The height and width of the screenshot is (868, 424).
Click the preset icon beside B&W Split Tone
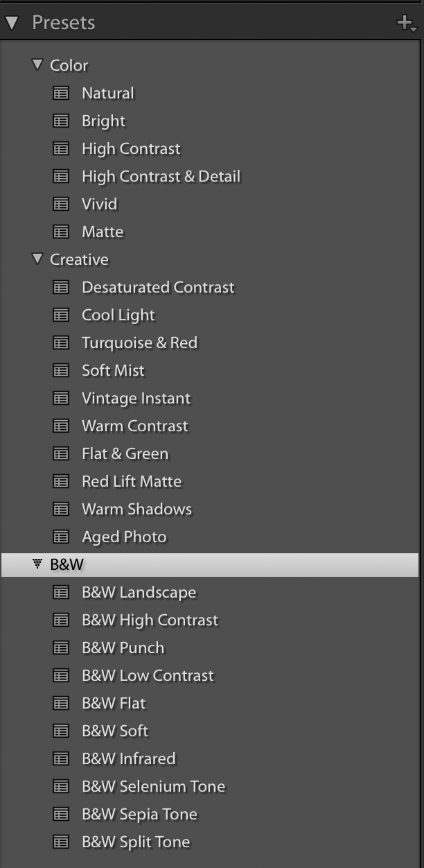[x=61, y=842]
